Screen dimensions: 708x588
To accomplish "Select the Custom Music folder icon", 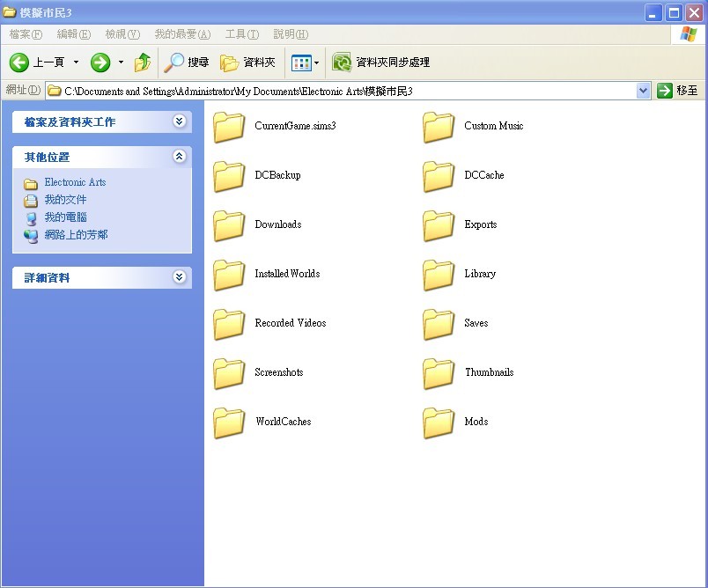I will [439, 127].
